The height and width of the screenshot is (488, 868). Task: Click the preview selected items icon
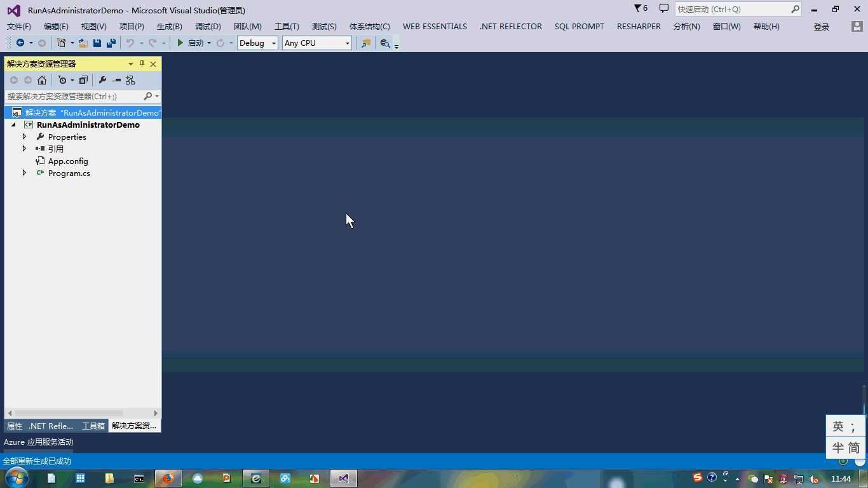[x=116, y=80]
